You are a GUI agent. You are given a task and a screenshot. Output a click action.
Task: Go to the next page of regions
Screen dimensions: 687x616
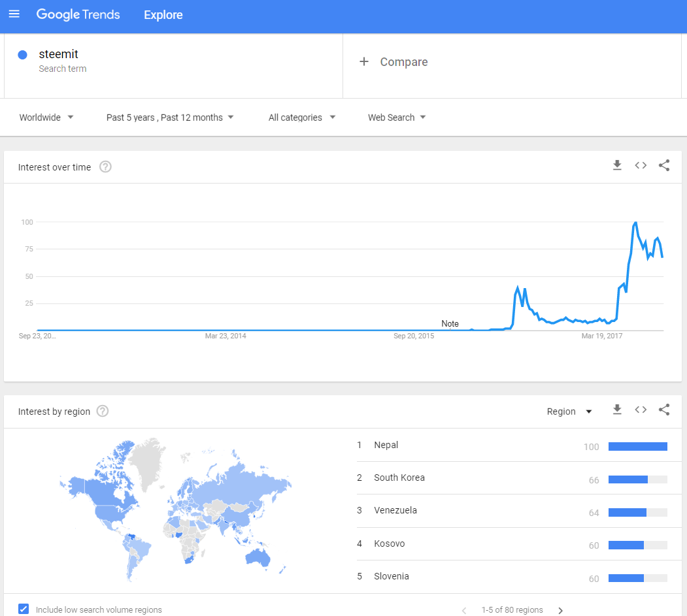(560, 610)
